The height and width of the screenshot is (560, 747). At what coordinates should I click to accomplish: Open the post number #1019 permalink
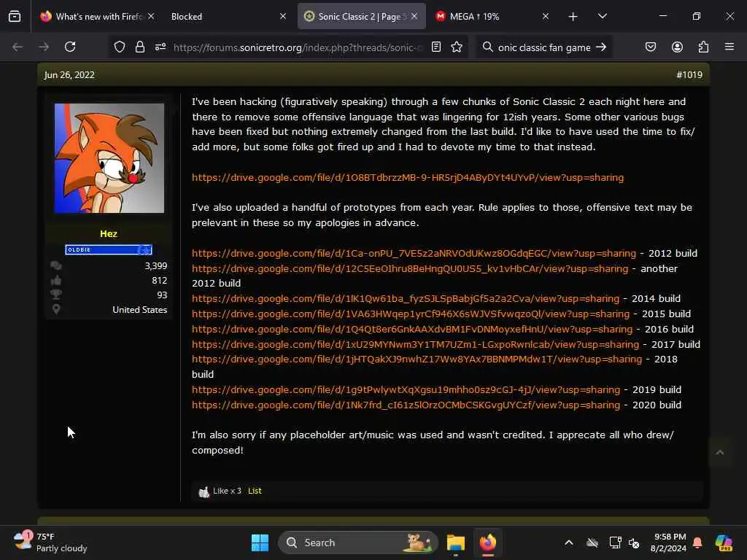point(689,75)
